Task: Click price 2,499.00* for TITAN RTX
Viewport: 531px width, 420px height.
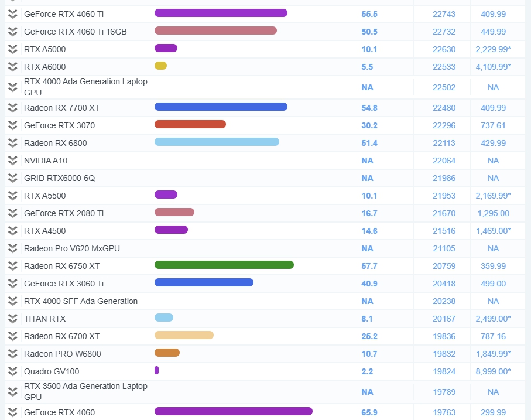Action: [493, 319]
